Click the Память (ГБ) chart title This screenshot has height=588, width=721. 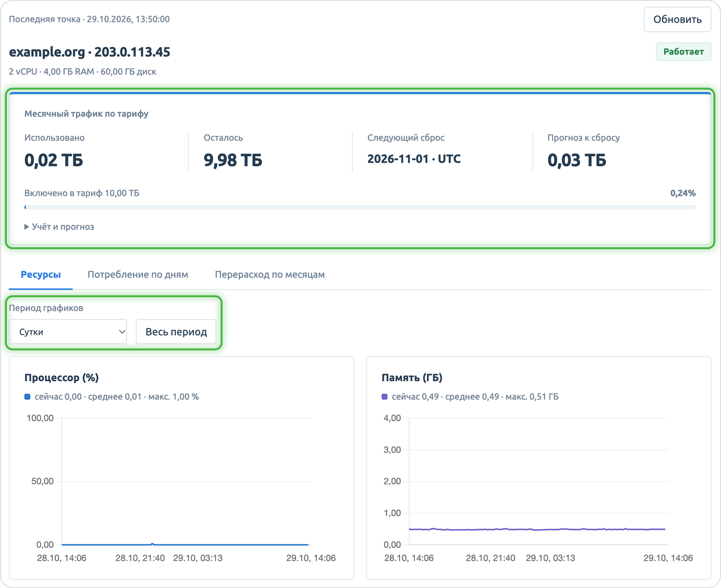[412, 378]
